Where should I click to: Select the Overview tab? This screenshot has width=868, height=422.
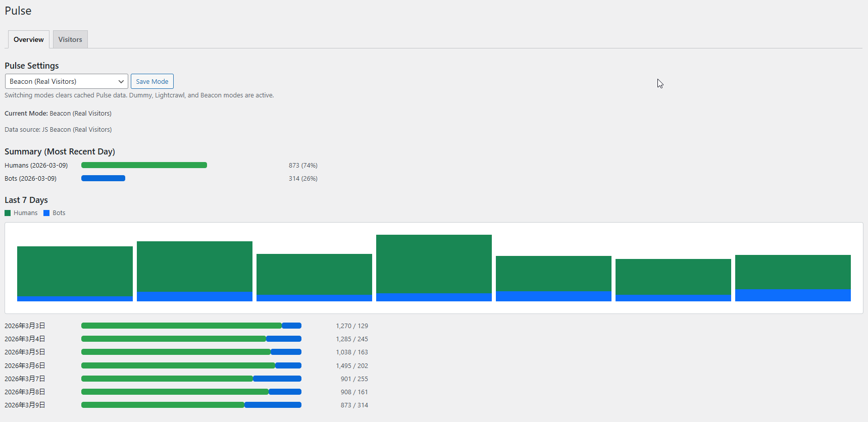point(29,39)
